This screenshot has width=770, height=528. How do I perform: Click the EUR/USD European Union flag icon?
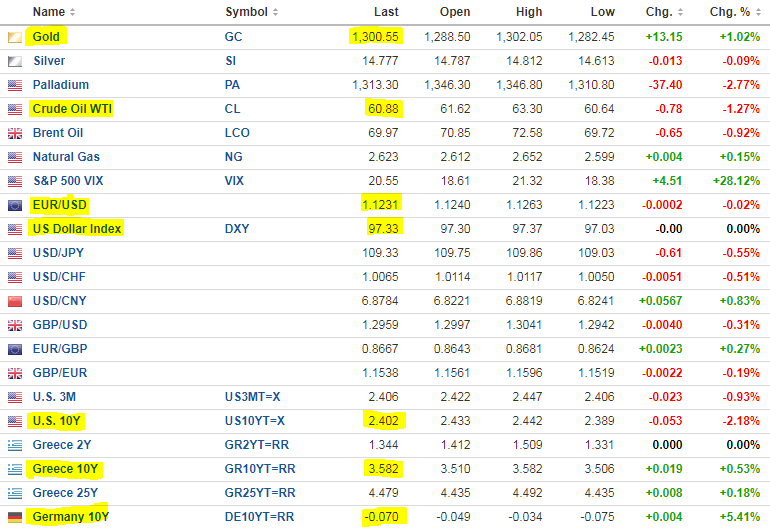[x=15, y=205]
